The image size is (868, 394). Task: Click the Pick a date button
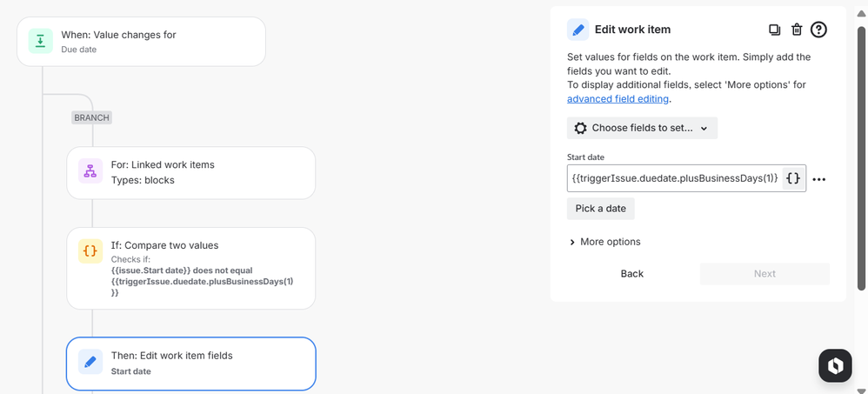point(600,209)
